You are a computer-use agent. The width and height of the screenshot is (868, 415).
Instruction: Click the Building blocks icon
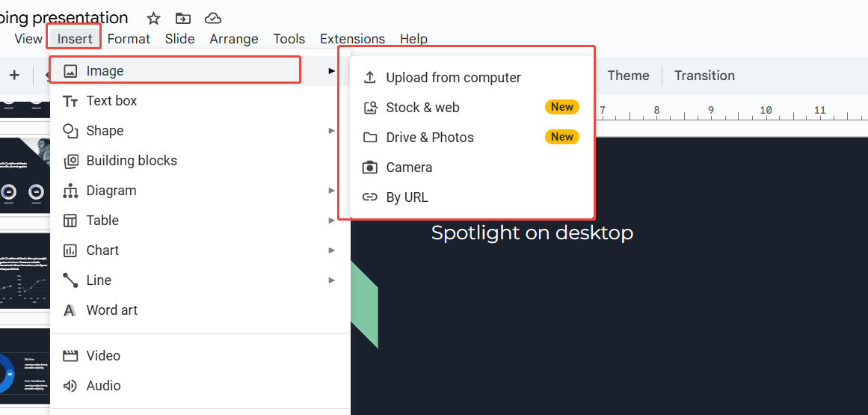pyautogui.click(x=70, y=161)
